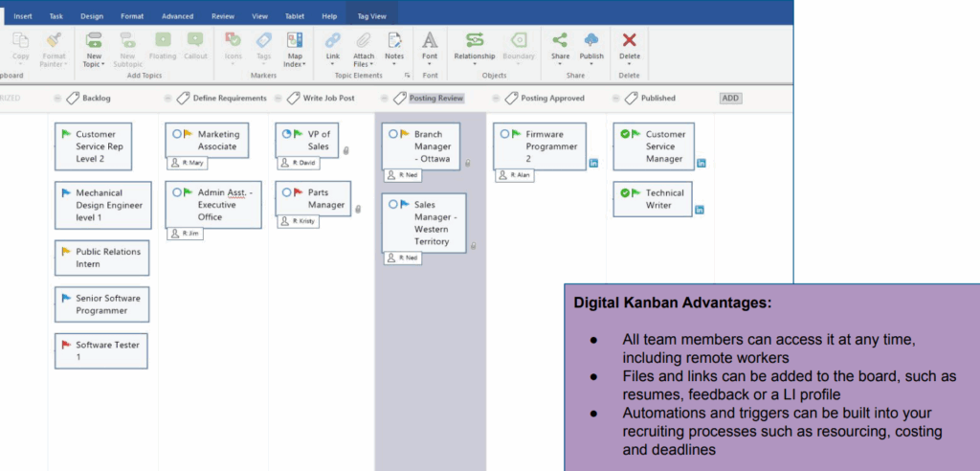Click the ADD column button
The height and width of the screenshot is (471, 980).
coord(730,98)
